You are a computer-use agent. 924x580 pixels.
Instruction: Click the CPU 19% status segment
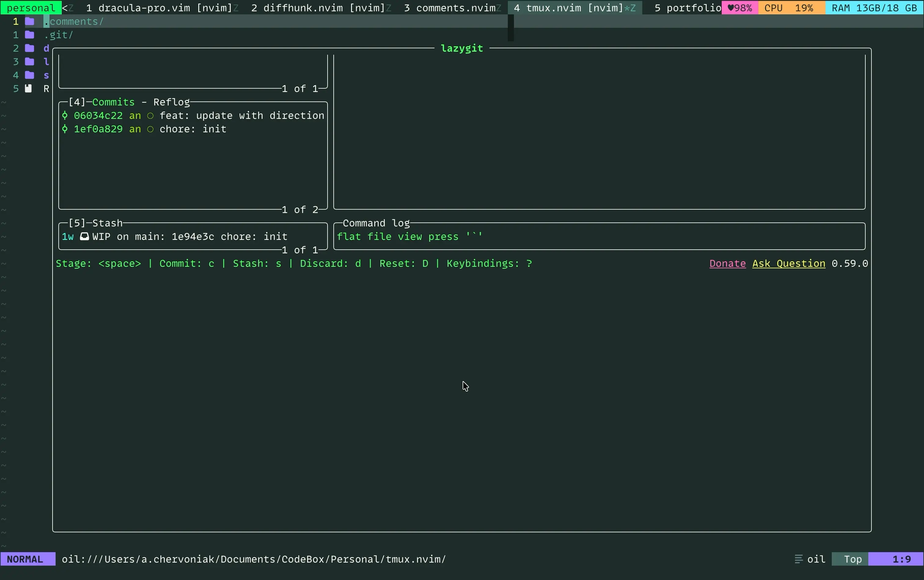click(792, 8)
